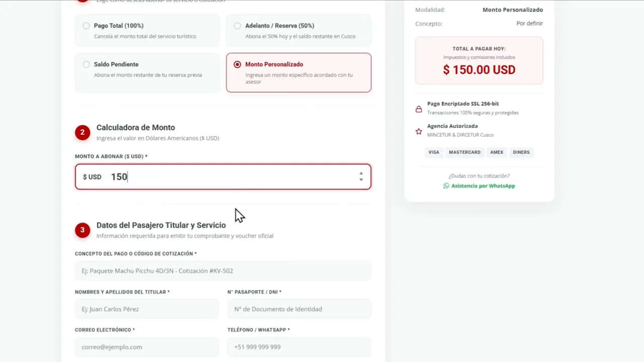Viewport: 644px width, 362px height.
Task: Click the Datos del Pasajero Titular heading
Action: [161, 225]
